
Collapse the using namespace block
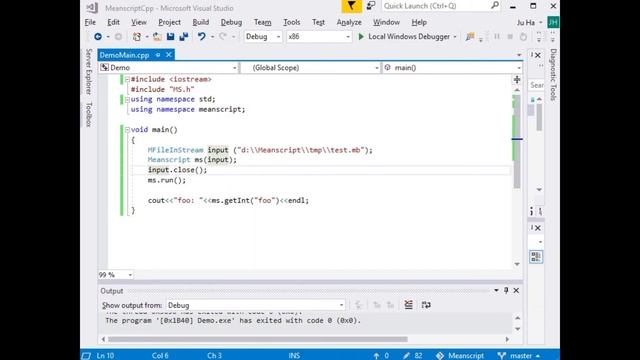127,99
